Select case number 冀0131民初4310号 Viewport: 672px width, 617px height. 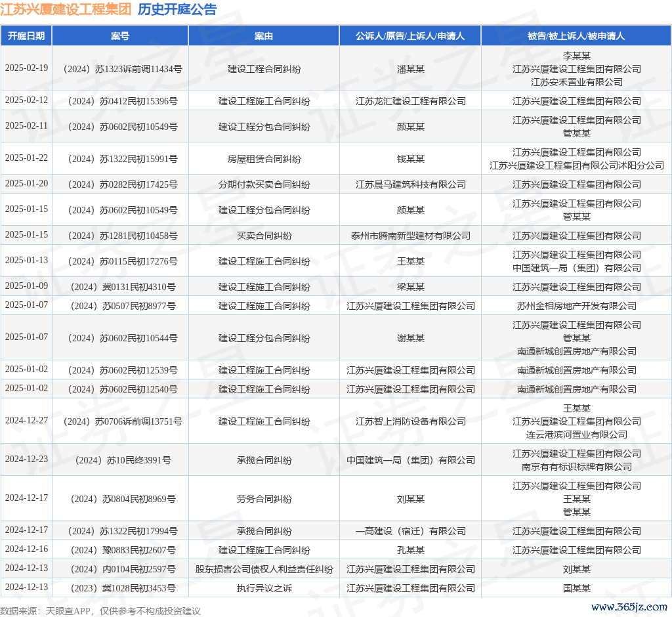pos(123,287)
